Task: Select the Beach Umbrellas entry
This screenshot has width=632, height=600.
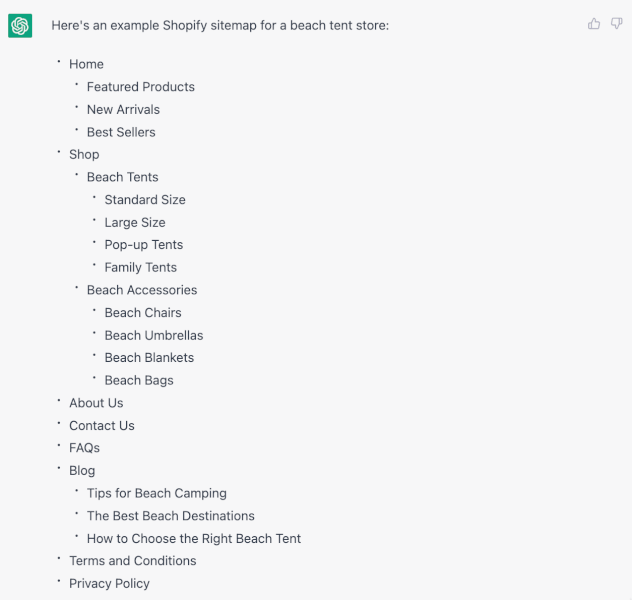Action: coord(154,335)
